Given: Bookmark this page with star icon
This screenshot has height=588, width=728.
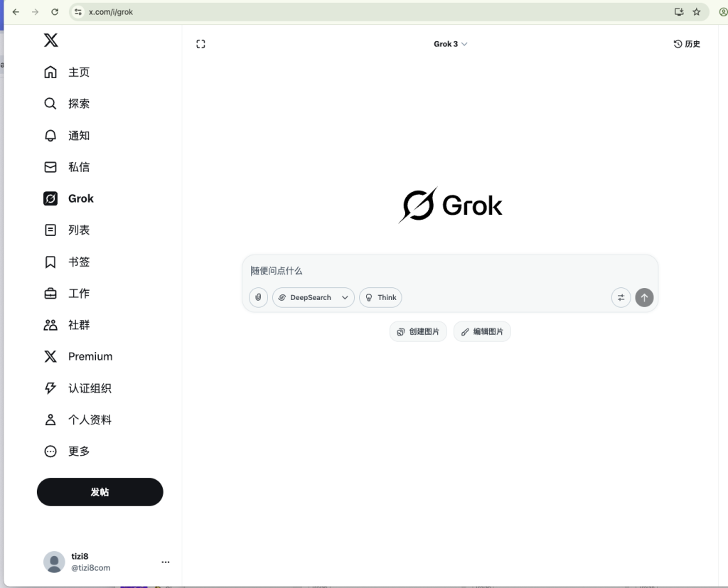Looking at the screenshot, I should [697, 12].
